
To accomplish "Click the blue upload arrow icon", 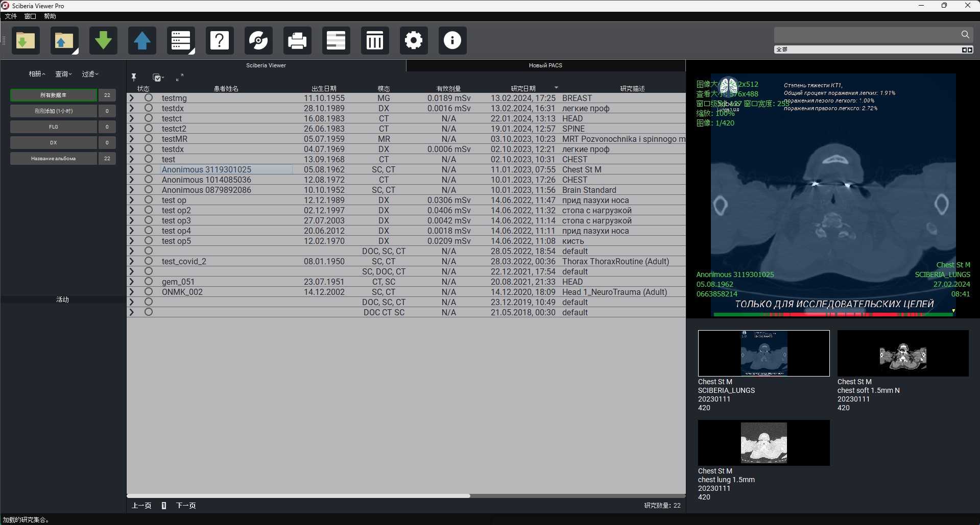I will (x=142, y=40).
